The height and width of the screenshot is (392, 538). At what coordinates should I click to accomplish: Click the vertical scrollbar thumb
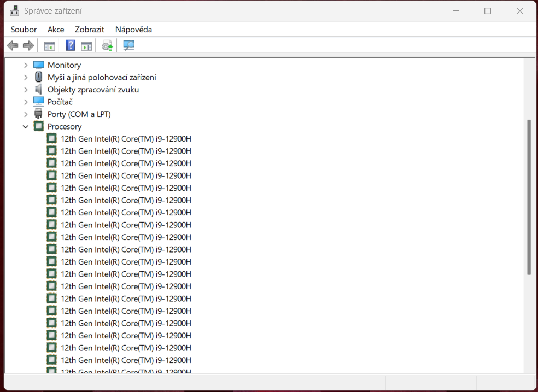[x=528, y=197]
